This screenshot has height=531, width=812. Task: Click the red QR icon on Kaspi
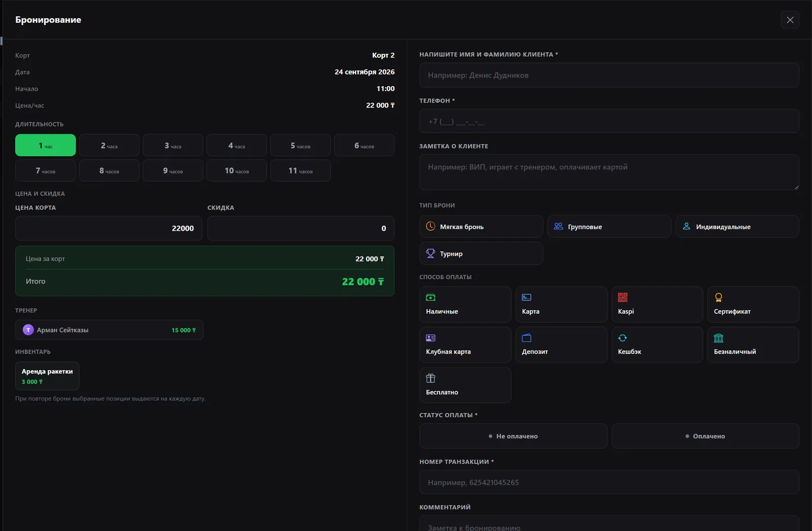click(623, 297)
